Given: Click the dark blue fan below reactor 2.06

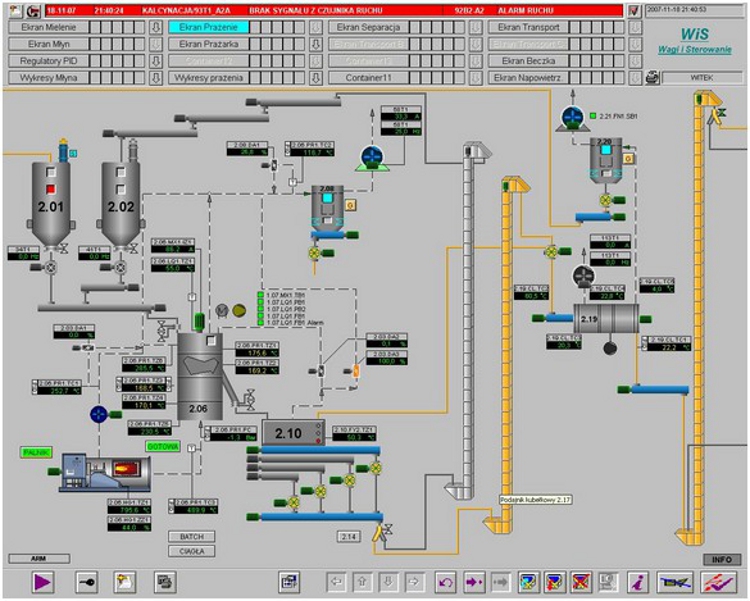Looking at the screenshot, I should (x=99, y=414).
